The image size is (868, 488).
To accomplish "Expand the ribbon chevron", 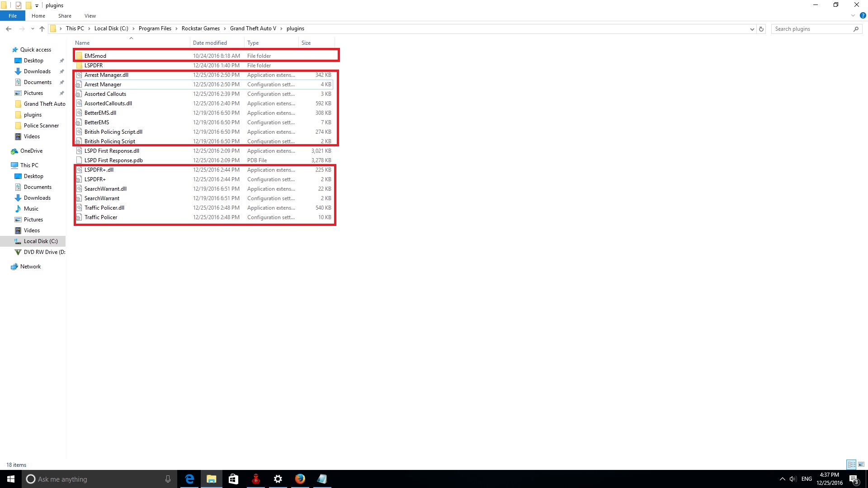I will pyautogui.click(x=853, y=15).
